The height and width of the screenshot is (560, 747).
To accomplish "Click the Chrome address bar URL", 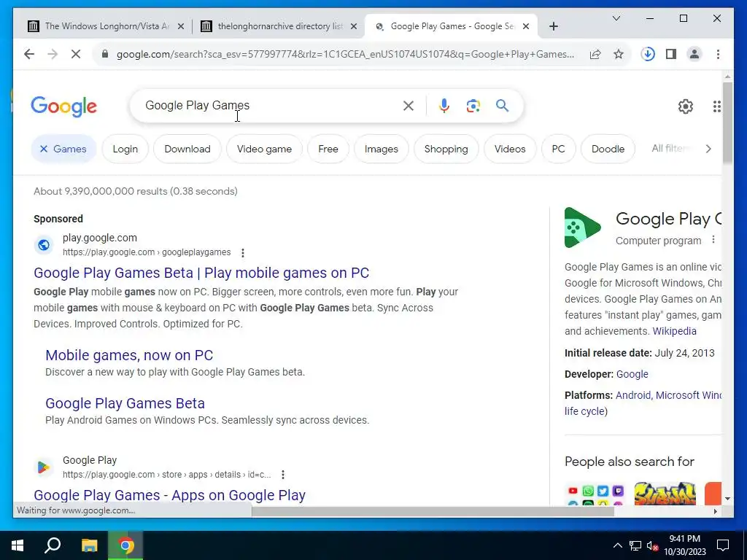I will [x=345, y=54].
